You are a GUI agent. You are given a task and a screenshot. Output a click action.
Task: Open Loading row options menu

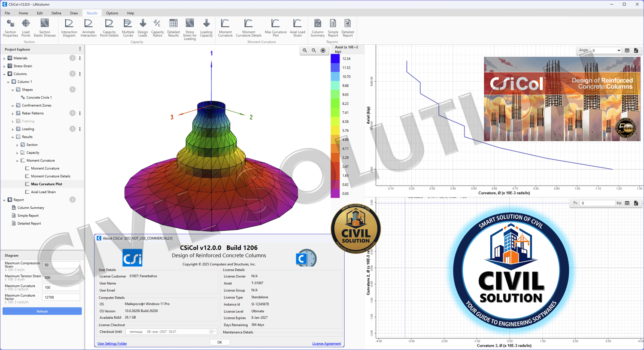click(80, 129)
